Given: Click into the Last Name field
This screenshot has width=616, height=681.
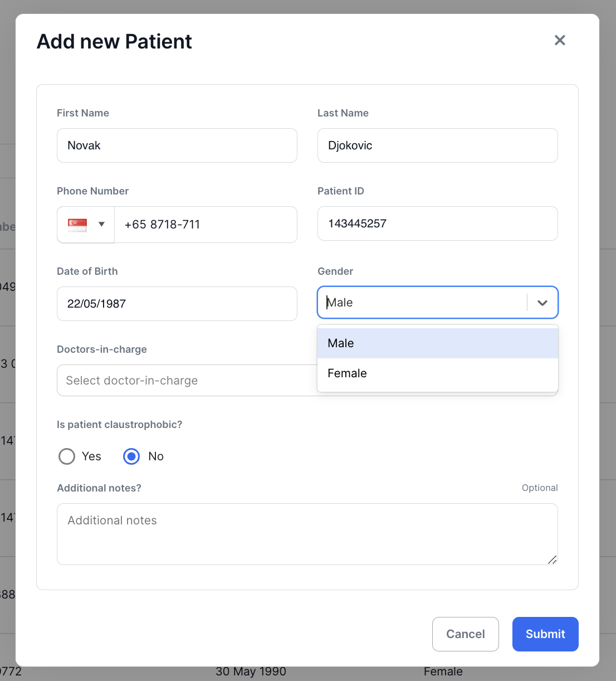Looking at the screenshot, I should click(x=437, y=145).
